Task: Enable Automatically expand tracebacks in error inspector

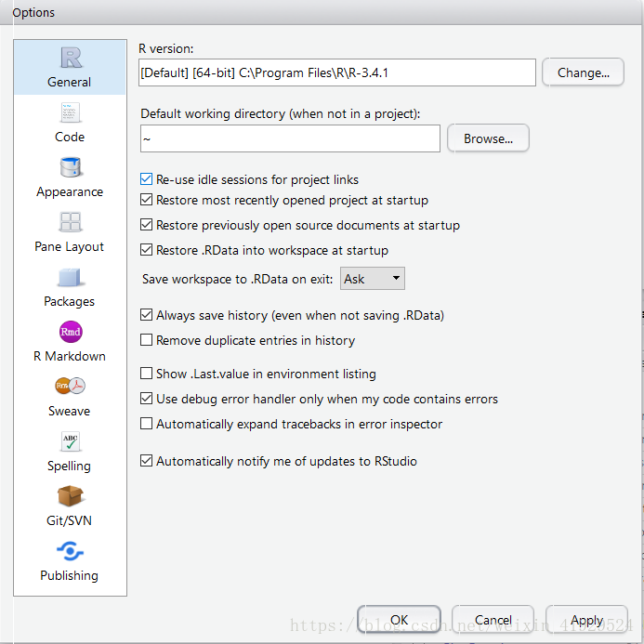Action: tap(146, 424)
